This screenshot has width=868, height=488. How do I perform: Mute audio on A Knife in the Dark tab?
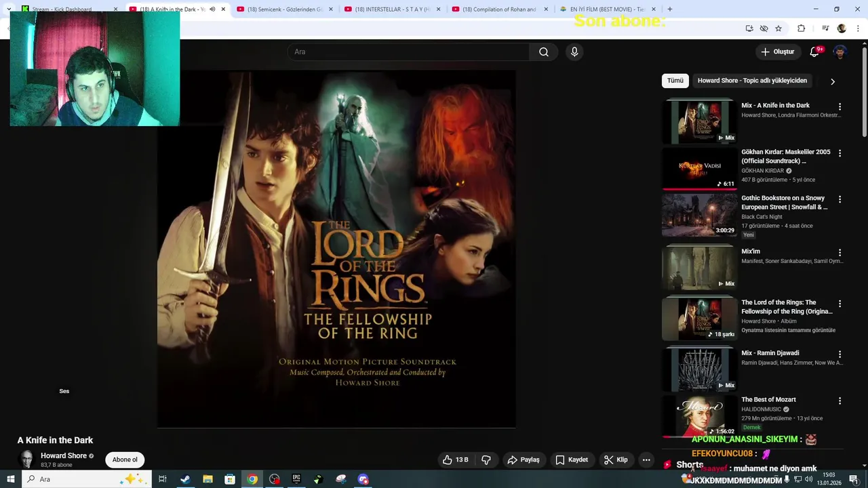(x=212, y=9)
